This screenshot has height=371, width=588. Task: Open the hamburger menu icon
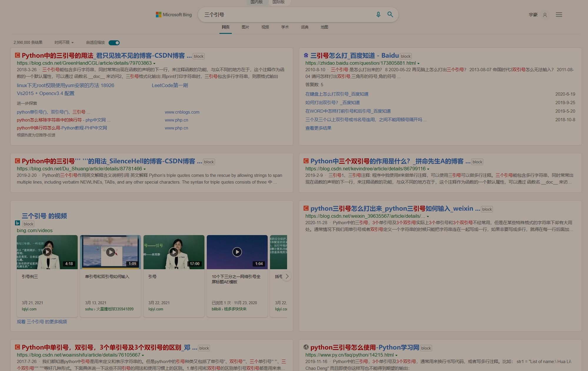point(559,15)
